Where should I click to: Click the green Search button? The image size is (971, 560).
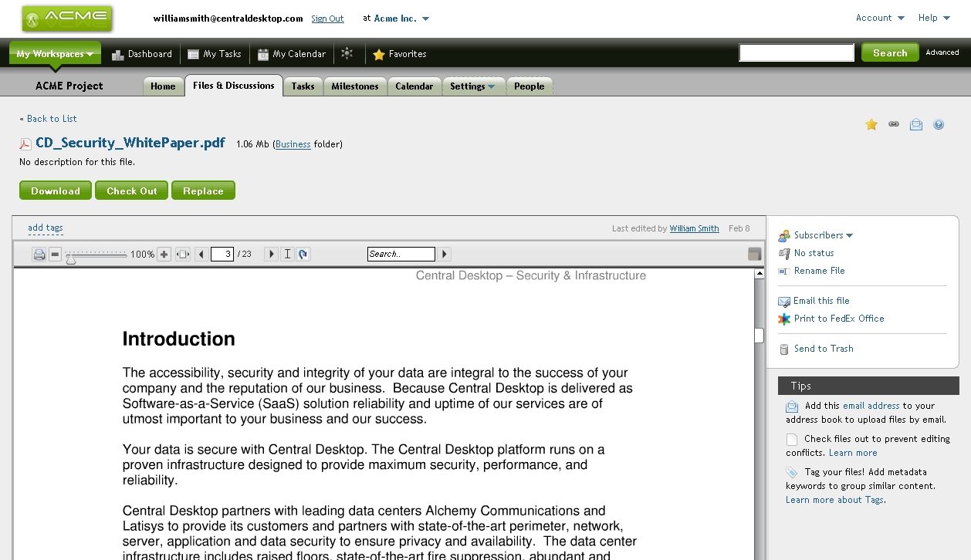(890, 53)
